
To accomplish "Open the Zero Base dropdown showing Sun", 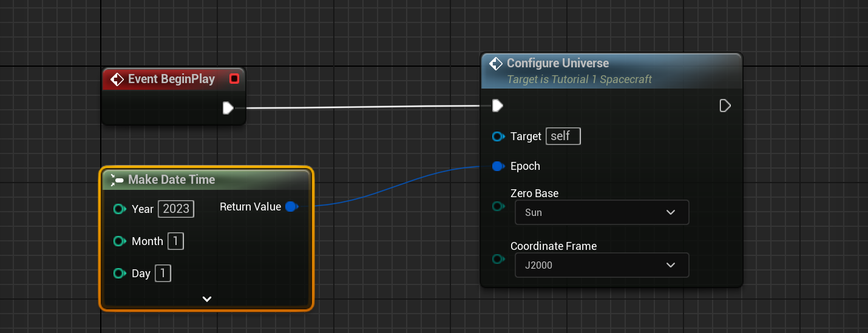I will (x=602, y=212).
